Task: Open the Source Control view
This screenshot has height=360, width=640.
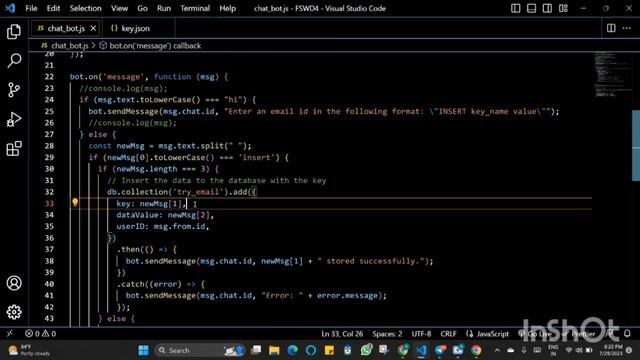Action: (14, 90)
